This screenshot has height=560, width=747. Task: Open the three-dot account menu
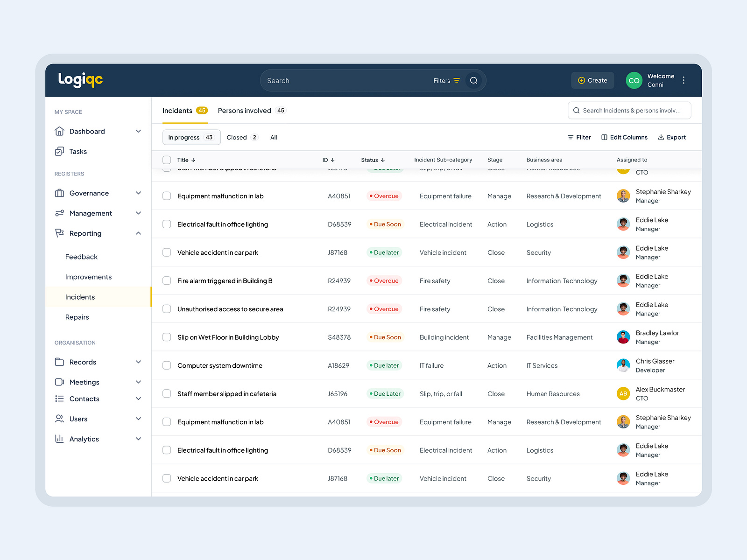tap(684, 80)
